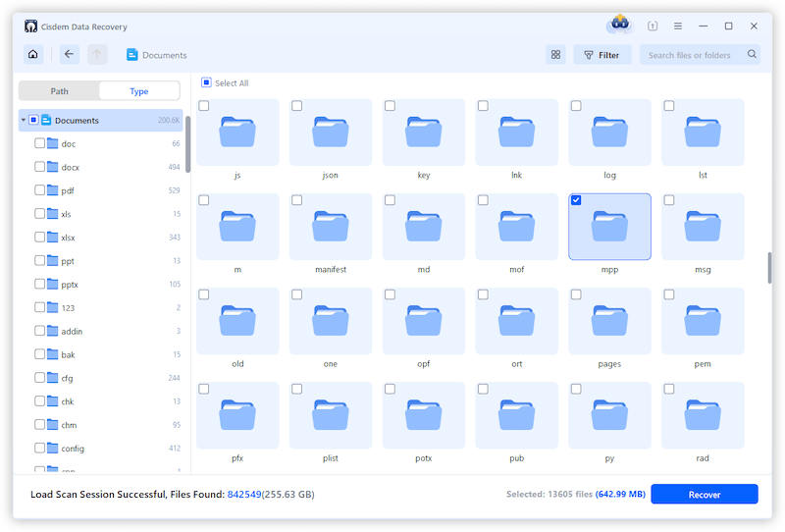
Task: Open the pem folder icon
Action: coord(703,321)
